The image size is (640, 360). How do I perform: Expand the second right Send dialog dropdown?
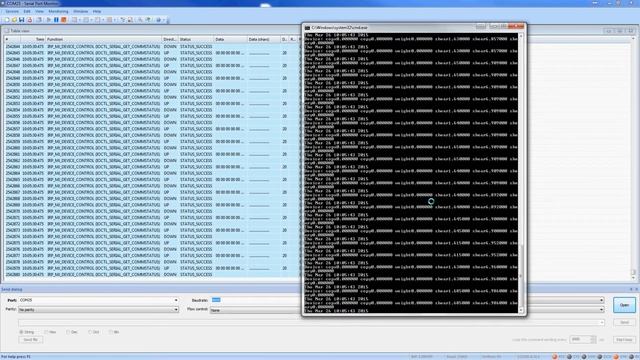602,310
